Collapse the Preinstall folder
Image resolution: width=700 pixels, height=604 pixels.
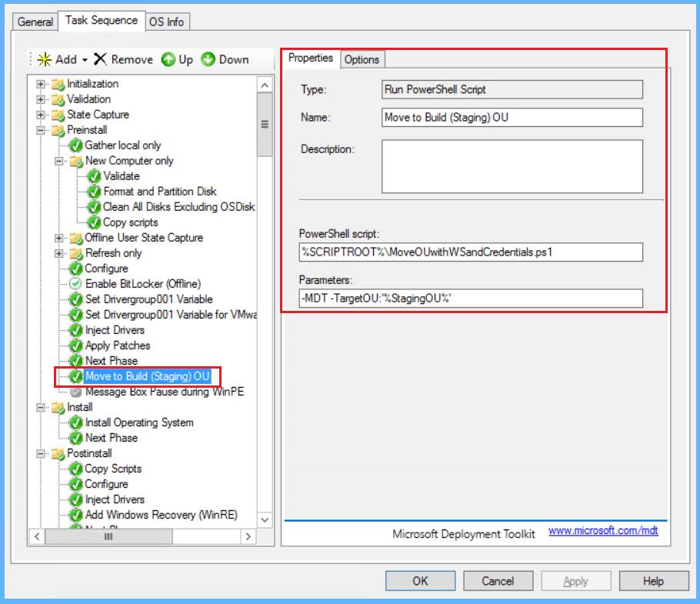[42, 130]
